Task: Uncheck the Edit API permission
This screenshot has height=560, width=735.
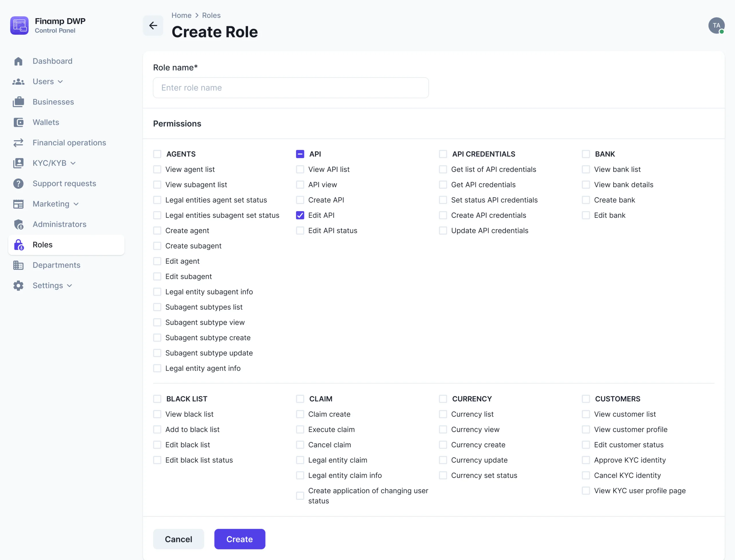Action: (300, 215)
